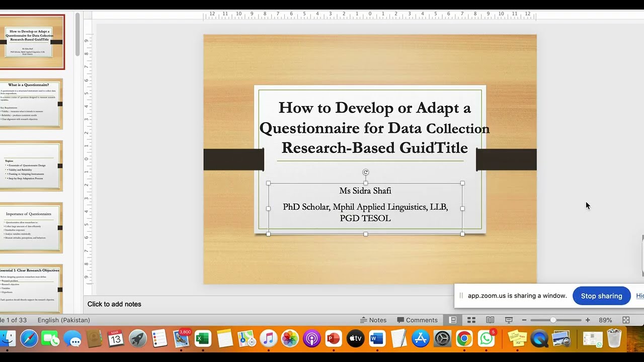The height and width of the screenshot is (362, 644).
Task: Open Podcasts from the Dock
Action: [x=312, y=338]
